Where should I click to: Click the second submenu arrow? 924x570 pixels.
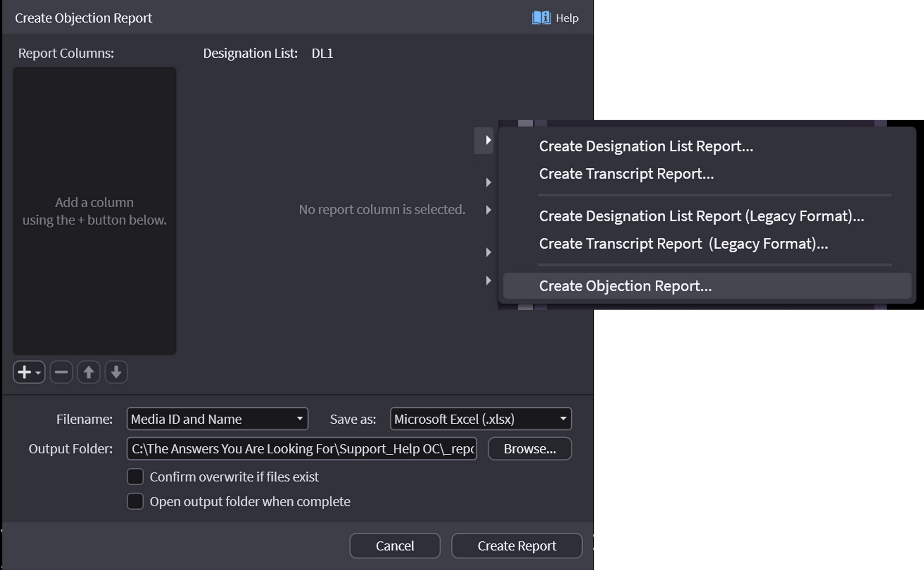click(x=488, y=183)
